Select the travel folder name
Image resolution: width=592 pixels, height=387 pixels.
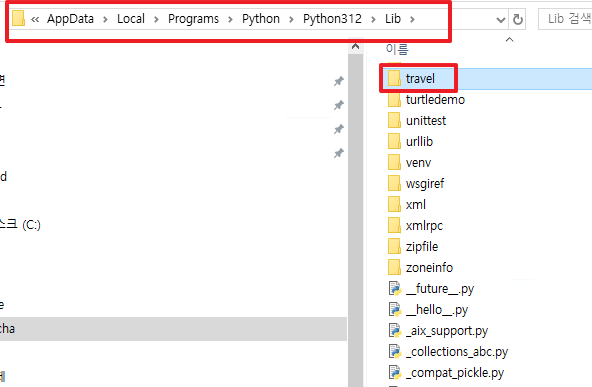tap(420, 79)
